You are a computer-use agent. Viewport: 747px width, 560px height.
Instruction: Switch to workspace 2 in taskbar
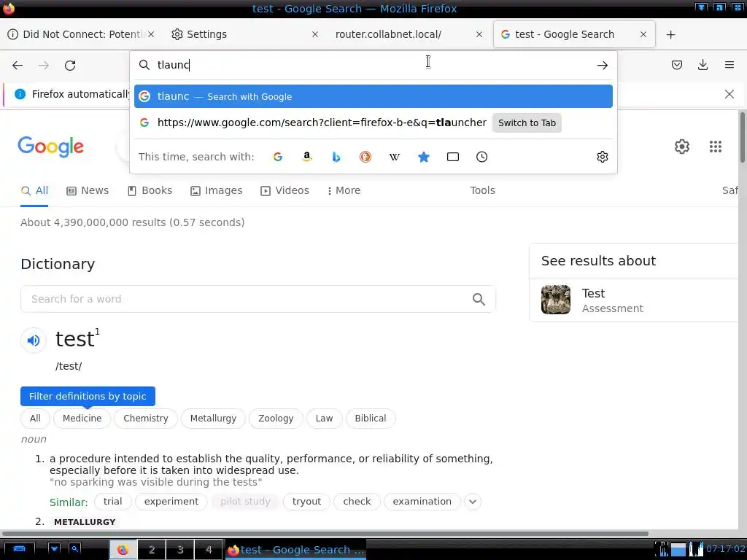click(x=152, y=550)
